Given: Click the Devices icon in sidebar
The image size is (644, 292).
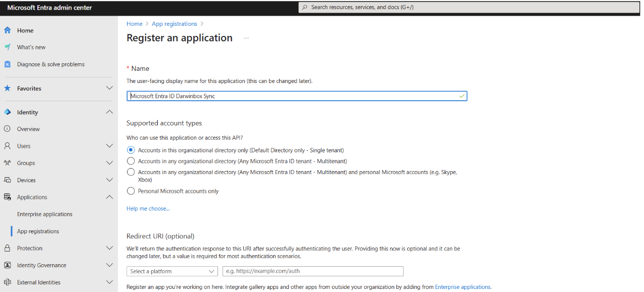Looking at the screenshot, I should pyautogui.click(x=7, y=180).
